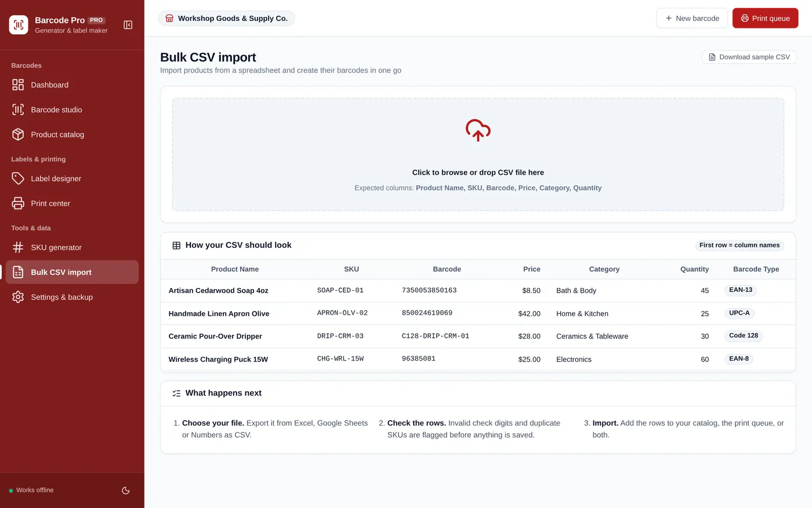Click the plus icon in New barcode button

[669, 19]
